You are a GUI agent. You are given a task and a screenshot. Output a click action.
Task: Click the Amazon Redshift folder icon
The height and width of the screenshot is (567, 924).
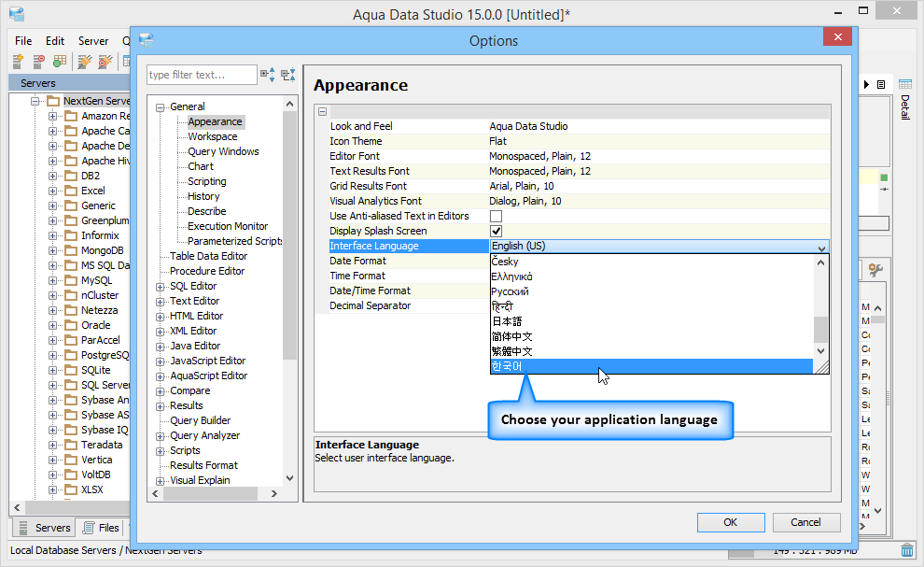(71, 116)
